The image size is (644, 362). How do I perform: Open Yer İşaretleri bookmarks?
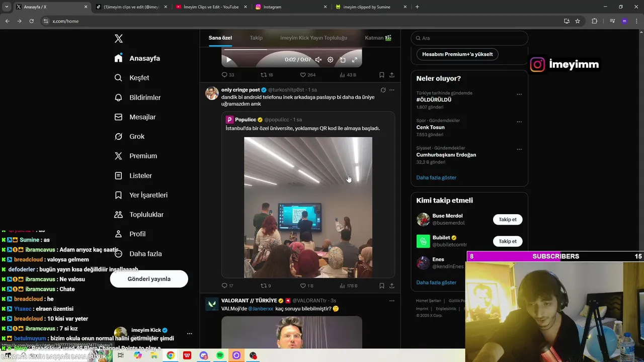pos(141,195)
